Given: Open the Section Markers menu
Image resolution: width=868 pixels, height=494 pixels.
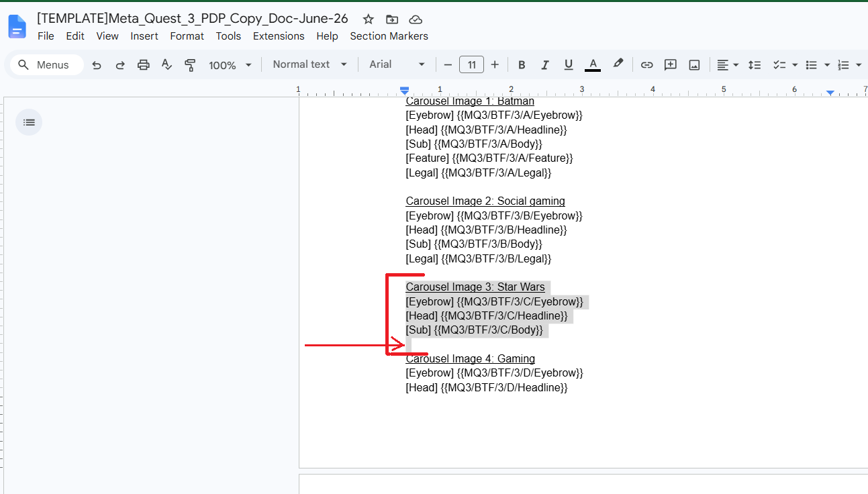Looking at the screenshot, I should point(389,36).
